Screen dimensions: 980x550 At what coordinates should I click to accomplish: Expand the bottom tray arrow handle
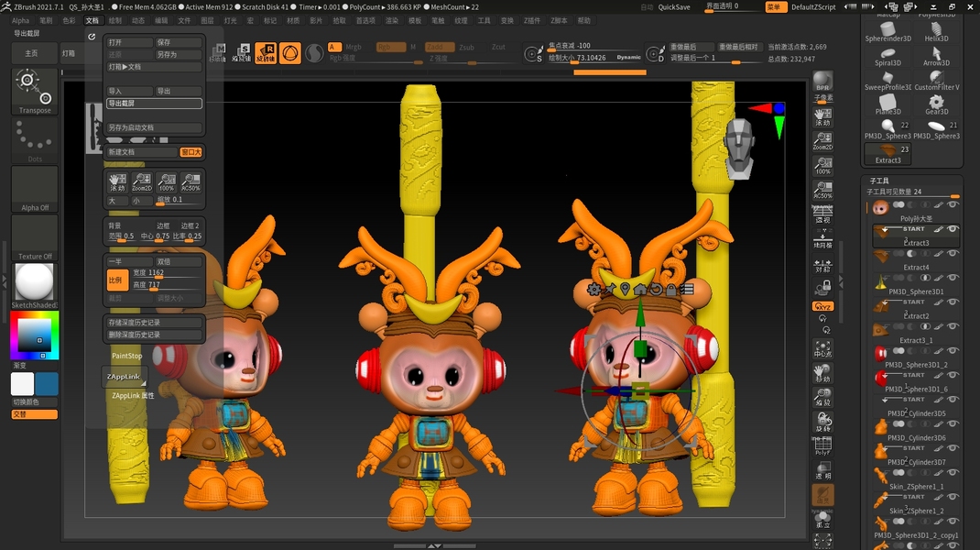[x=434, y=546]
